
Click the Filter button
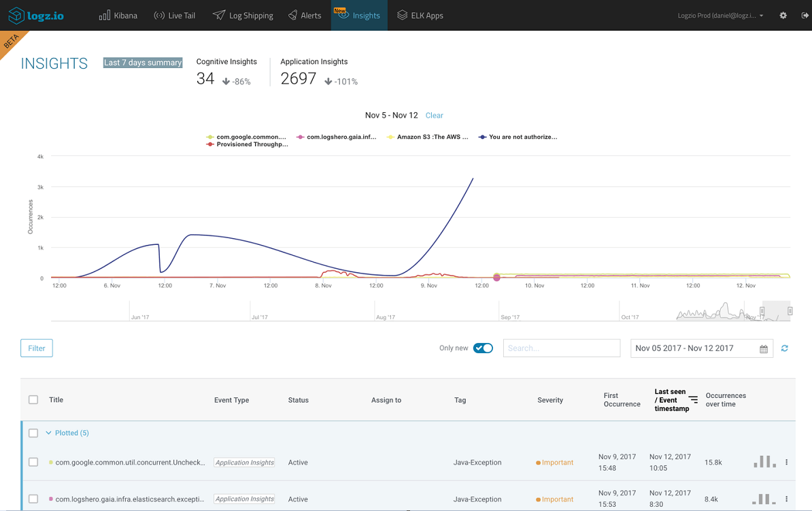click(37, 348)
